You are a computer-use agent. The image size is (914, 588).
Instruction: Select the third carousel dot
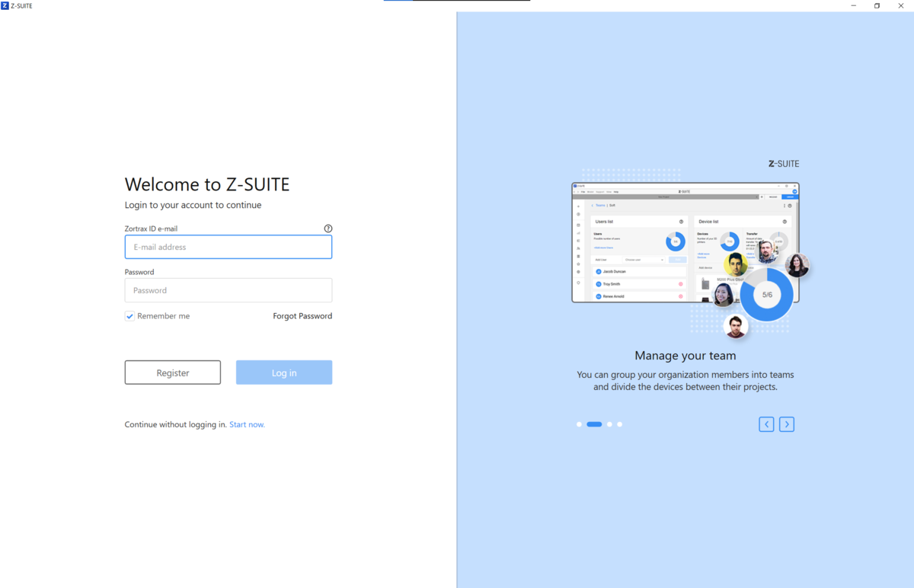tap(609, 424)
